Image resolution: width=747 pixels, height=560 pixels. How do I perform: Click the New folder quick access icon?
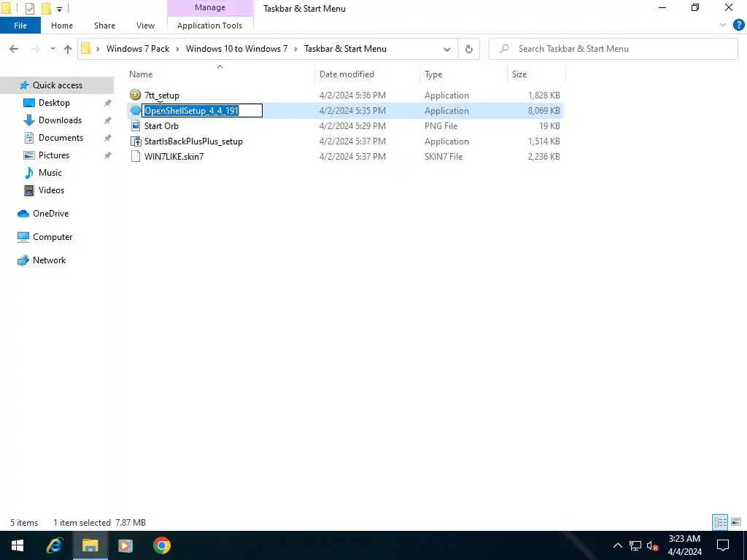click(x=46, y=8)
